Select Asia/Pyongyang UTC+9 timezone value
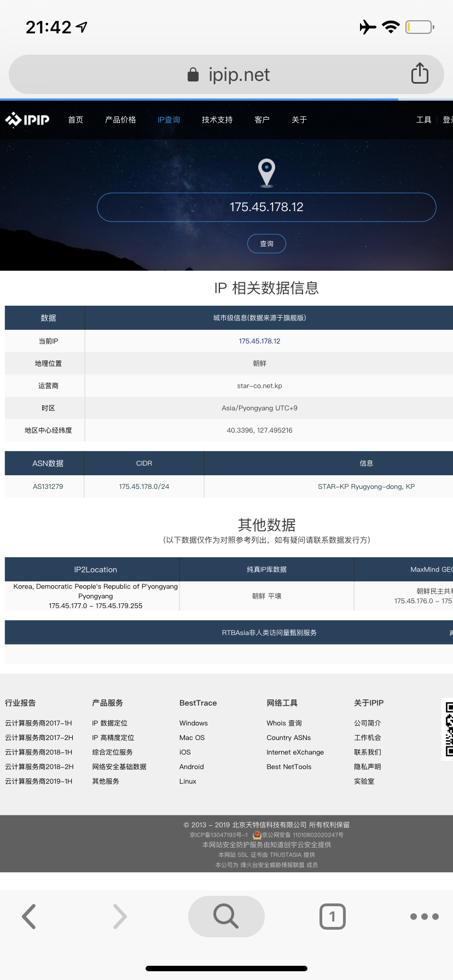Image resolution: width=453 pixels, height=980 pixels. pos(259,409)
